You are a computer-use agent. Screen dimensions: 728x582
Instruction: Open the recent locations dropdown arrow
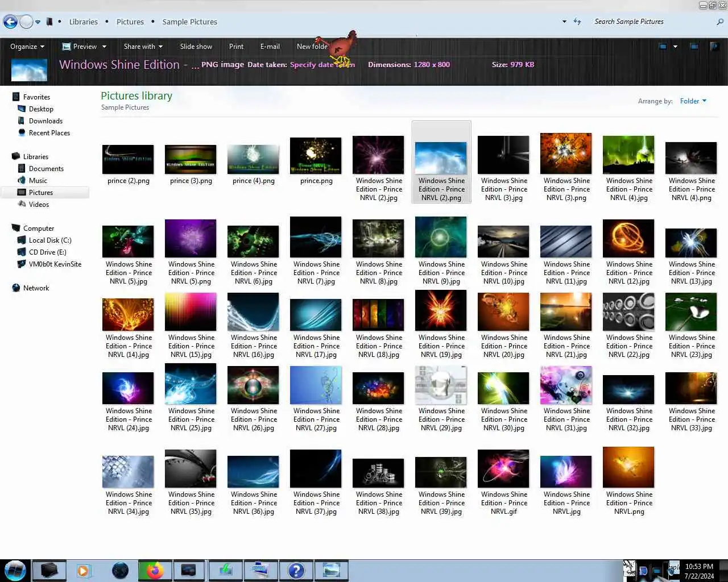(38, 22)
